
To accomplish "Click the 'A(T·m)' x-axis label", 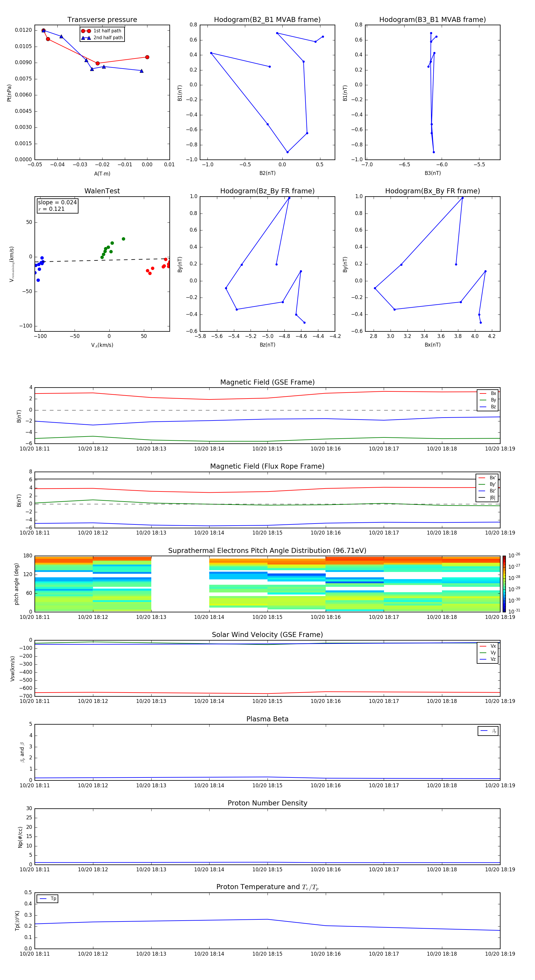I will click(102, 173).
